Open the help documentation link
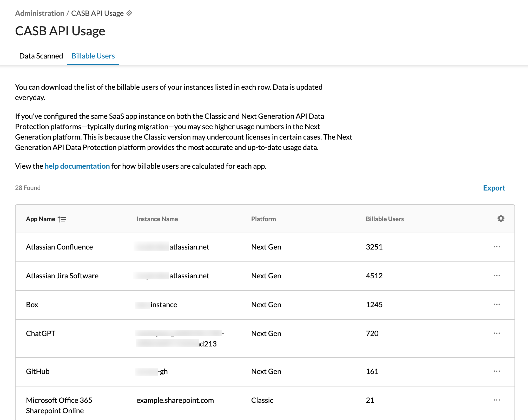This screenshot has width=528, height=420. click(x=77, y=166)
